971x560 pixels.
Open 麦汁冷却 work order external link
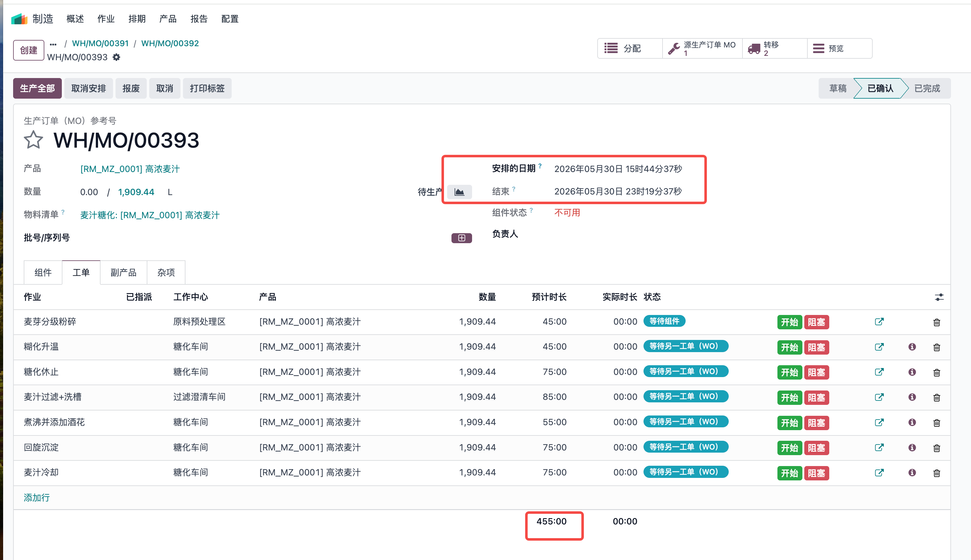[x=879, y=473]
